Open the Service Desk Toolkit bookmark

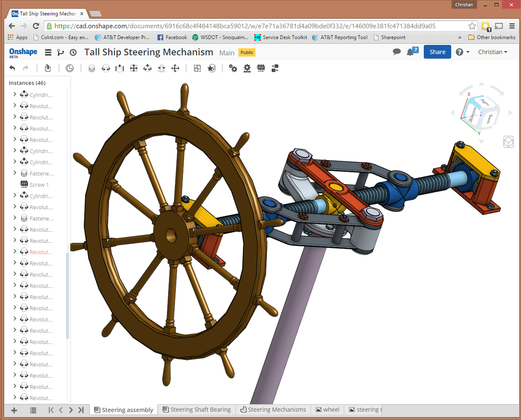[x=280, y=37]
